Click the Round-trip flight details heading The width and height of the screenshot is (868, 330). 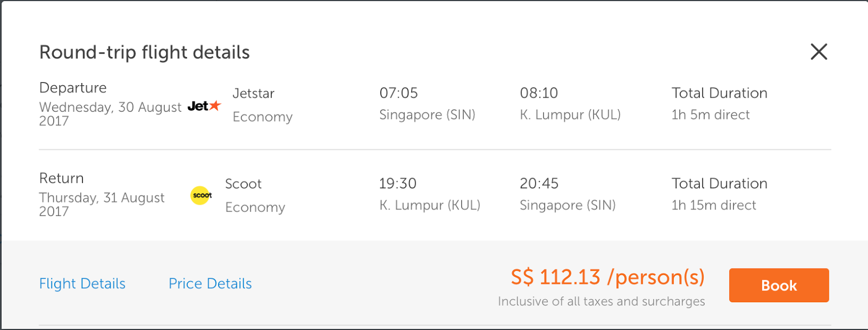coord(144,53)
